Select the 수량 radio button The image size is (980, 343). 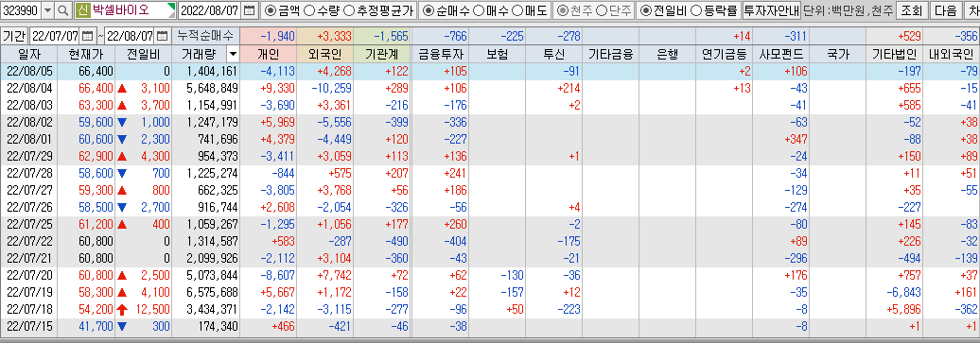point(308,10)
